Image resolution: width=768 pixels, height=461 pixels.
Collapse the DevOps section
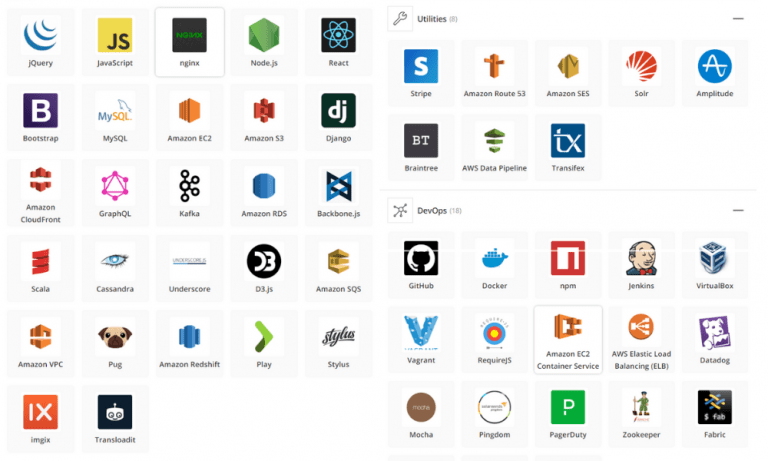tap(738, 211)
